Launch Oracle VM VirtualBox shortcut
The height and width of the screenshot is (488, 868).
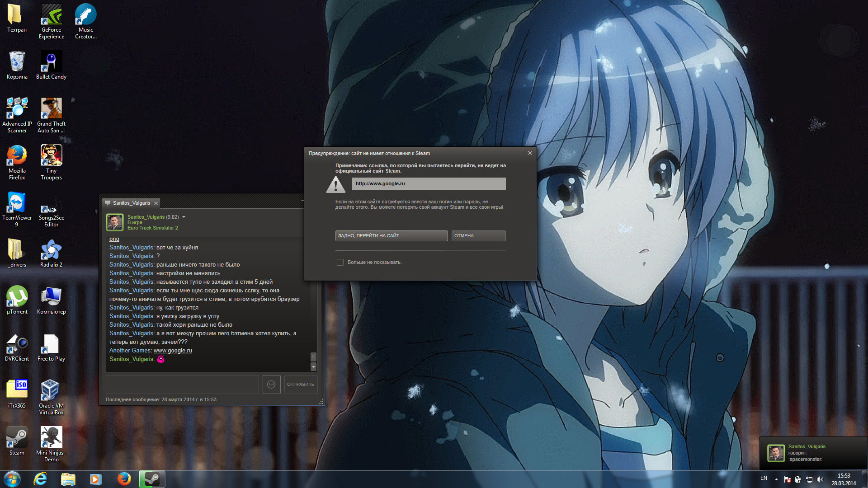(x=51, y=397)
